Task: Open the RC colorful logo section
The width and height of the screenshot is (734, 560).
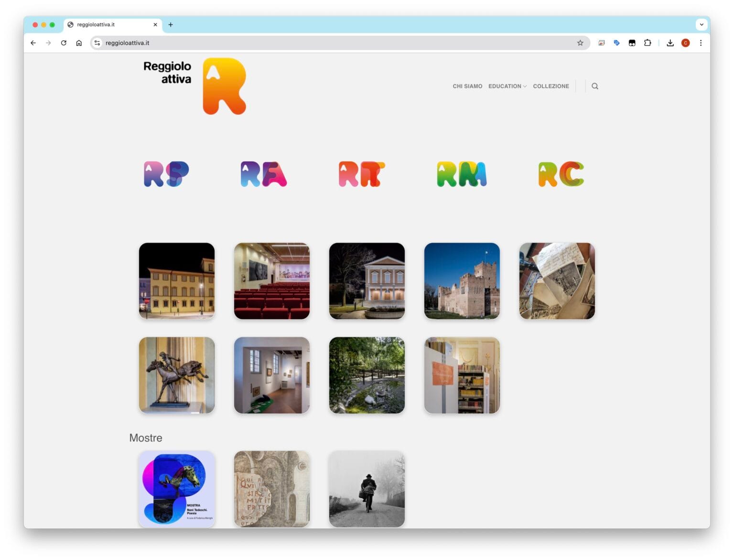Action: click(x=561, y=174)
